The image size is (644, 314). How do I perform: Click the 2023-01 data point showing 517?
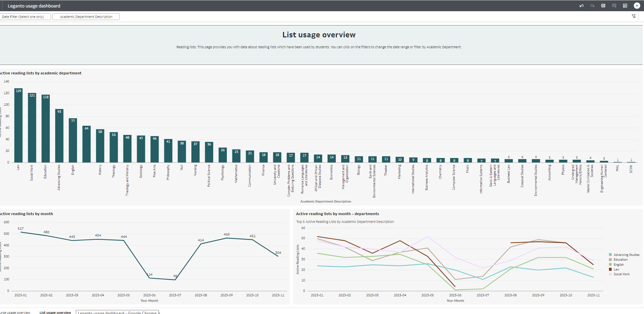pyautogui.click(x=21, y=232)
